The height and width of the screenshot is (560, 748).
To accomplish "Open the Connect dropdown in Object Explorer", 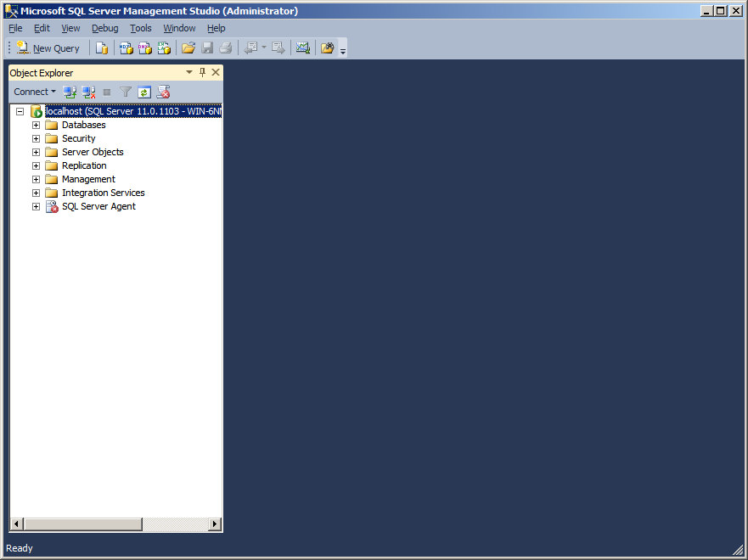I will pyautogui.click(x=35, y=92).
